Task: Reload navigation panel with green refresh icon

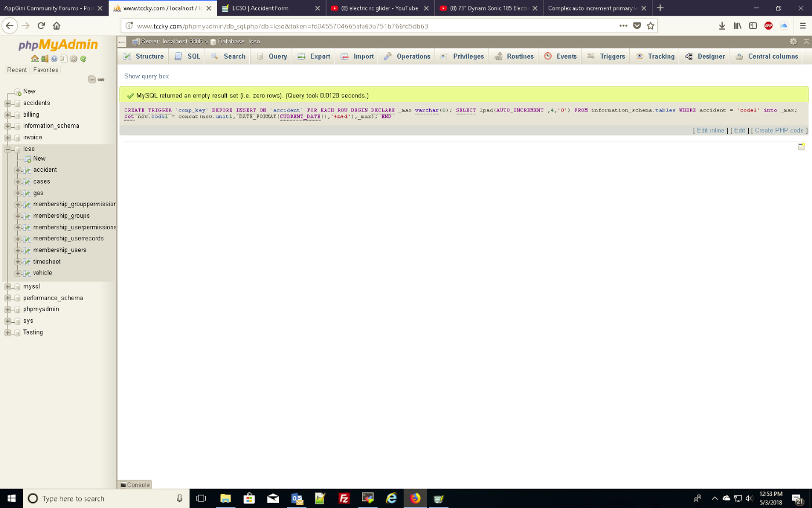Action: (x=83, y=59)
